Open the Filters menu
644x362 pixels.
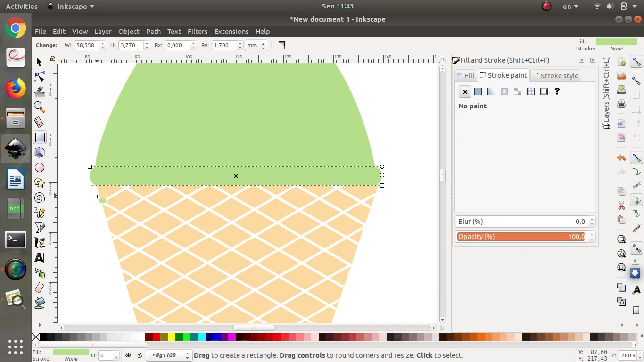coord(198,32)
